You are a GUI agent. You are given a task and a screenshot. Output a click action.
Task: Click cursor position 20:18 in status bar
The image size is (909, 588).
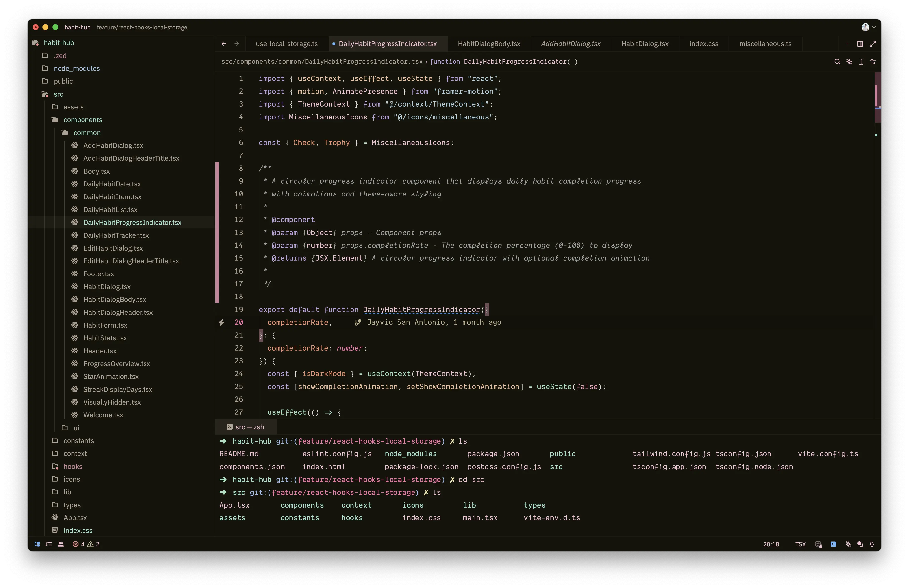771,544
